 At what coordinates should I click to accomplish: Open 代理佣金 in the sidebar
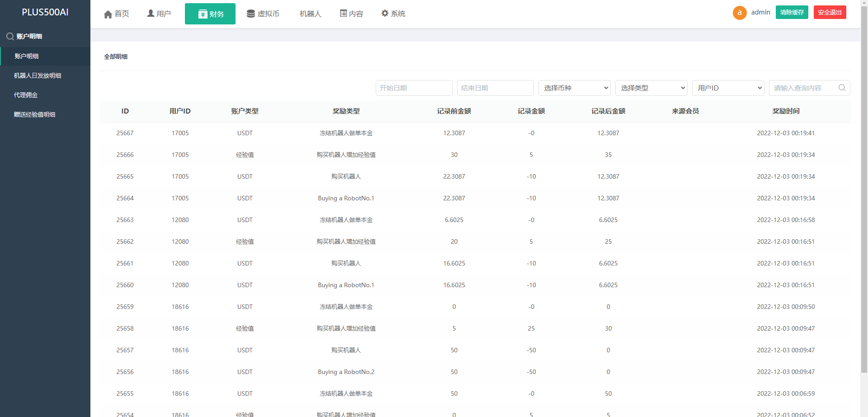coord(26,95)
